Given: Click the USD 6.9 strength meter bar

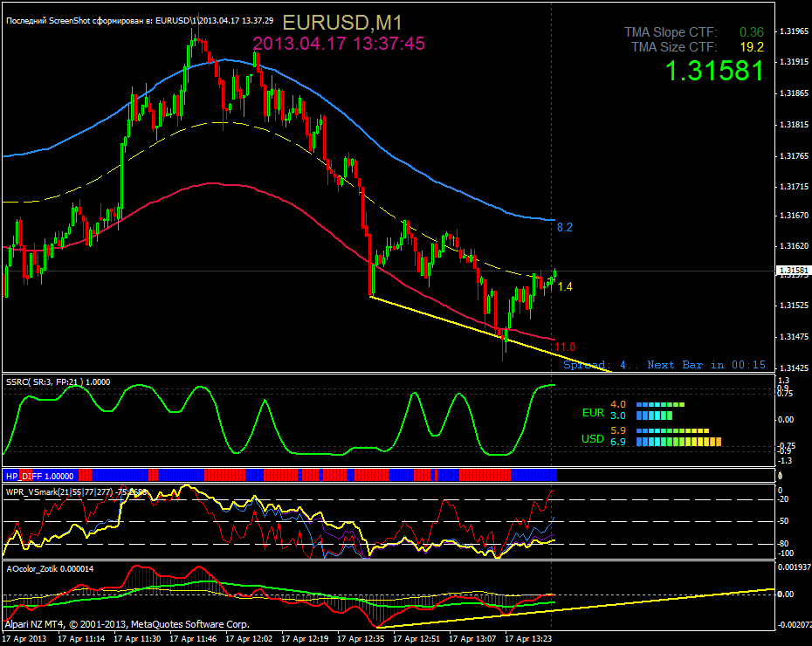Looking at the screenshot, I should (x=679, y=442).
